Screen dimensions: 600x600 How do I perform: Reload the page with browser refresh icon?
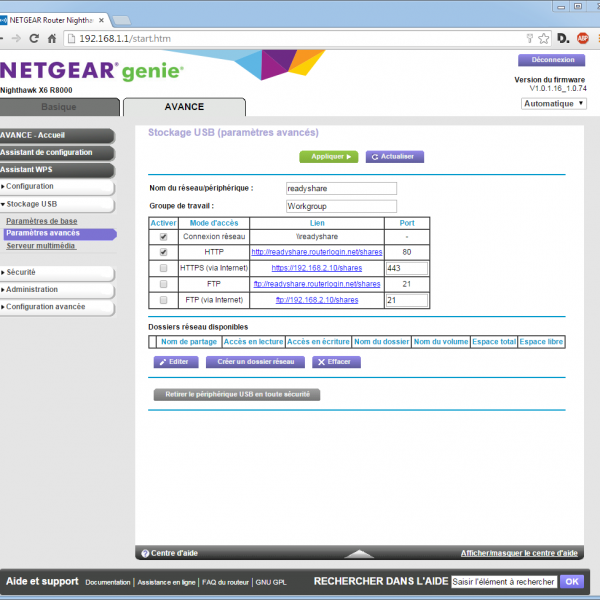point(35,38)
